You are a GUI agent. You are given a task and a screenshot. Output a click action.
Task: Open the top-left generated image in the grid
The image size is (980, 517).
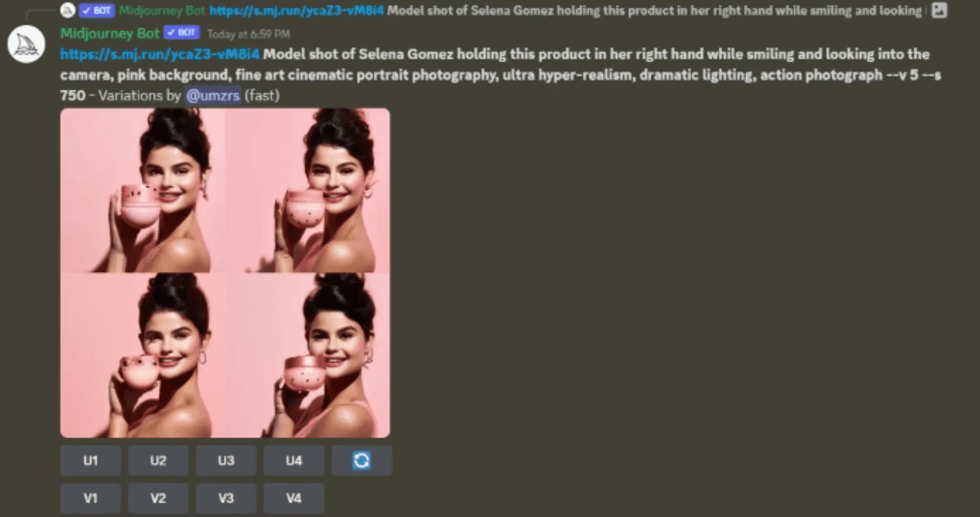143,190
